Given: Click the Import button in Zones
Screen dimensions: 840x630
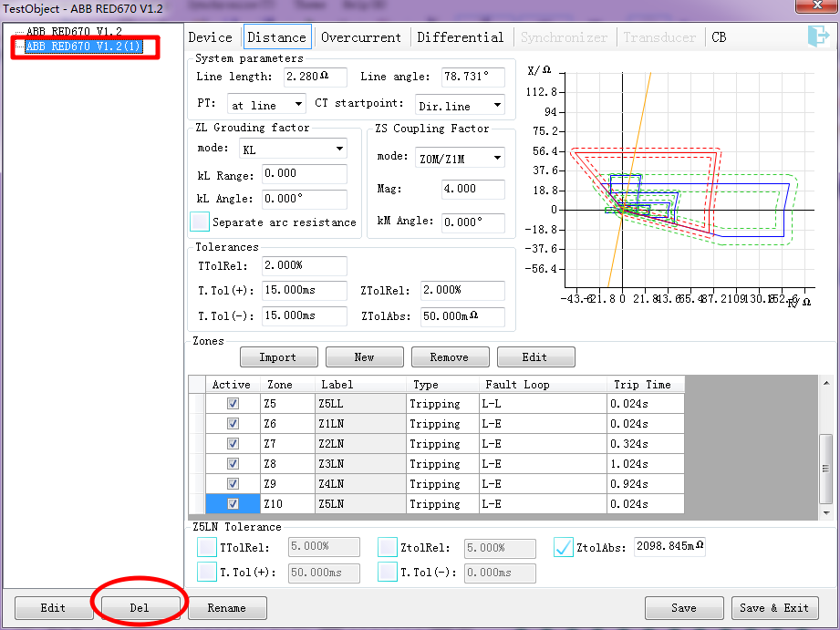Looking at the screenshot, I should (x=278, y=356).
